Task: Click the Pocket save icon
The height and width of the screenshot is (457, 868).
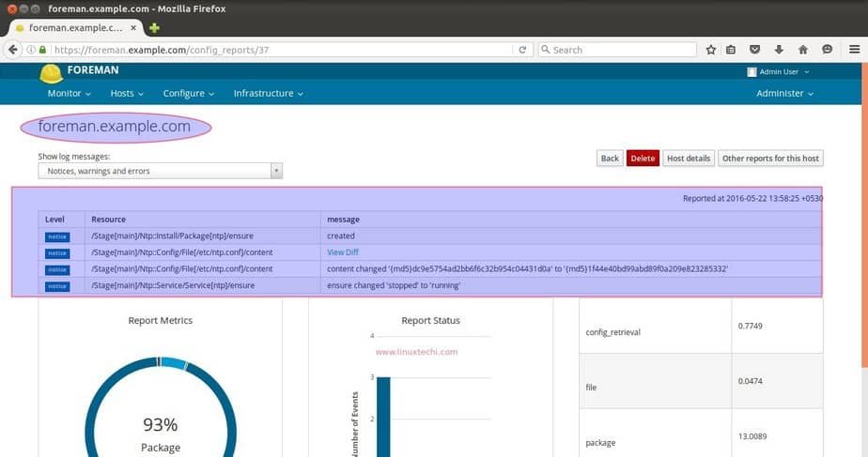Action: click(754, 50)
